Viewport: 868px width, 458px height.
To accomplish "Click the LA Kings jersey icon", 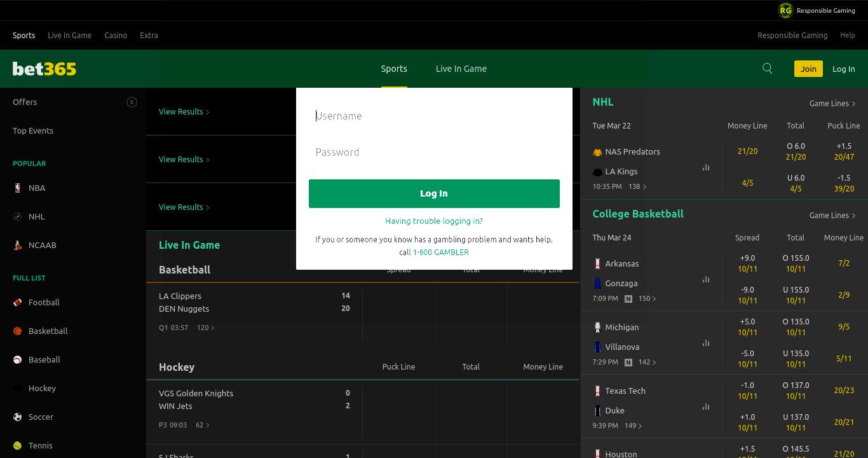I will (597, 172).
